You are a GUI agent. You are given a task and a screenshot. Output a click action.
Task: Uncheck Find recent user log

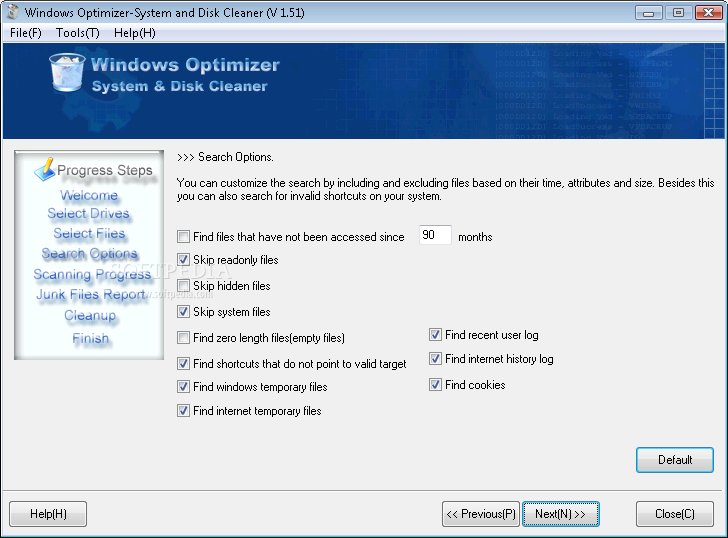coord(435,335)
